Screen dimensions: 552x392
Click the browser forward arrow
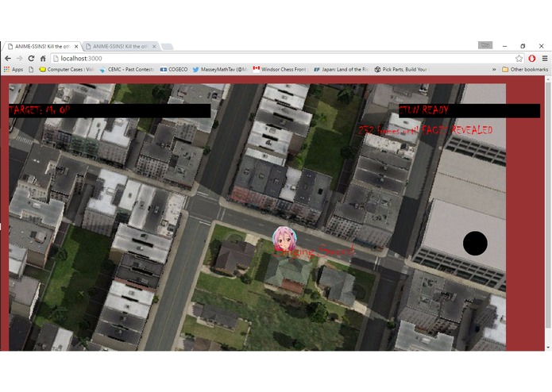pos(19,59)
